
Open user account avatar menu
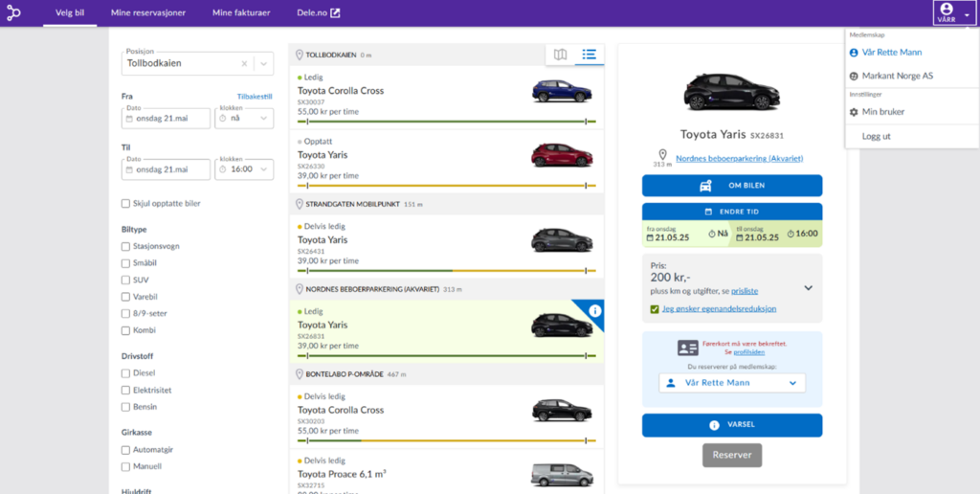pyautogui.click(x=947, y=12)
